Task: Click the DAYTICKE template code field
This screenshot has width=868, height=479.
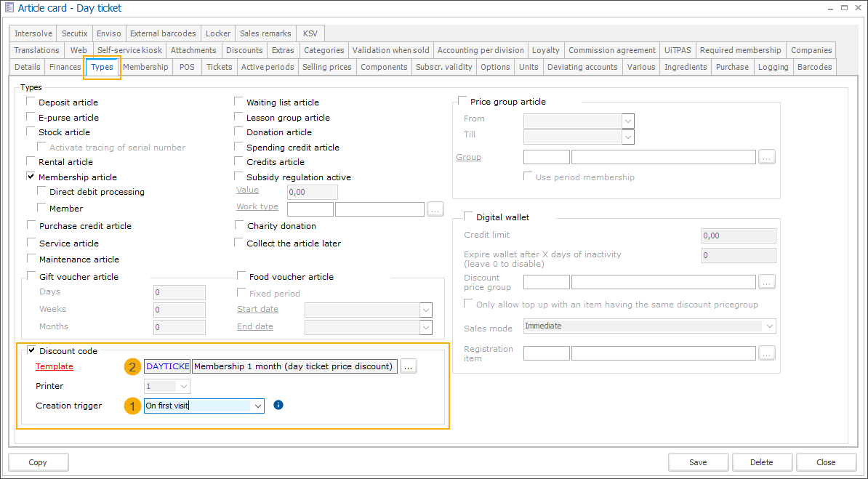Action: [x=167, y=366]
